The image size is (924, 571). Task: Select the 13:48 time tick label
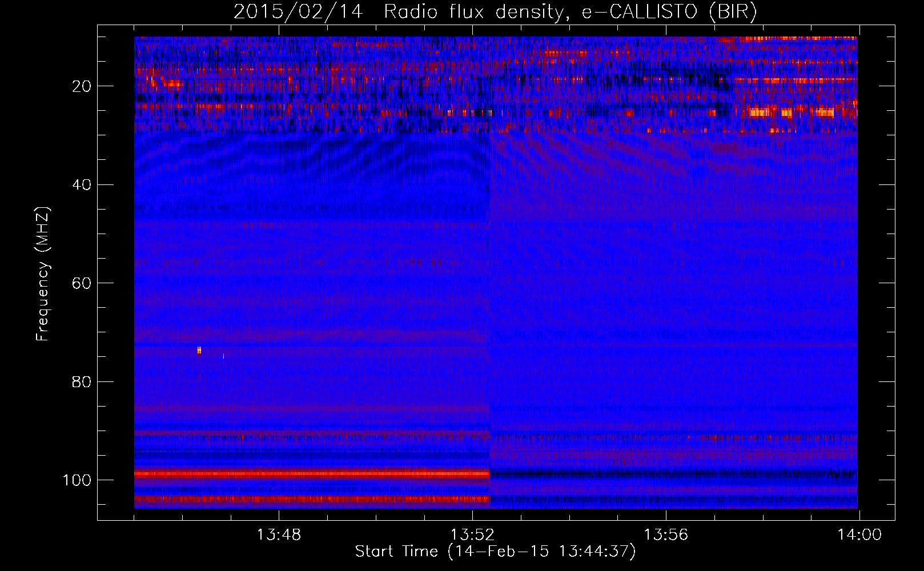click(279, 535)
